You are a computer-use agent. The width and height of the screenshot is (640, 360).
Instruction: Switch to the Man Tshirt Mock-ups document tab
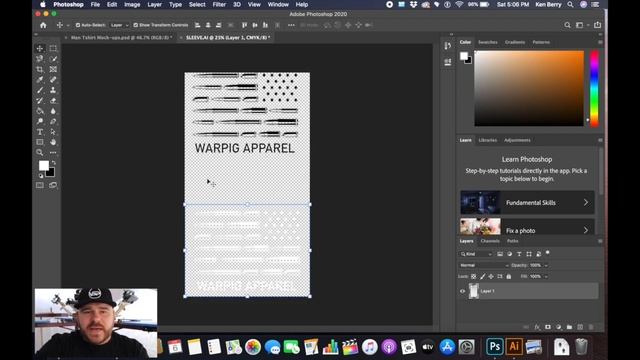tap(121, 38)
